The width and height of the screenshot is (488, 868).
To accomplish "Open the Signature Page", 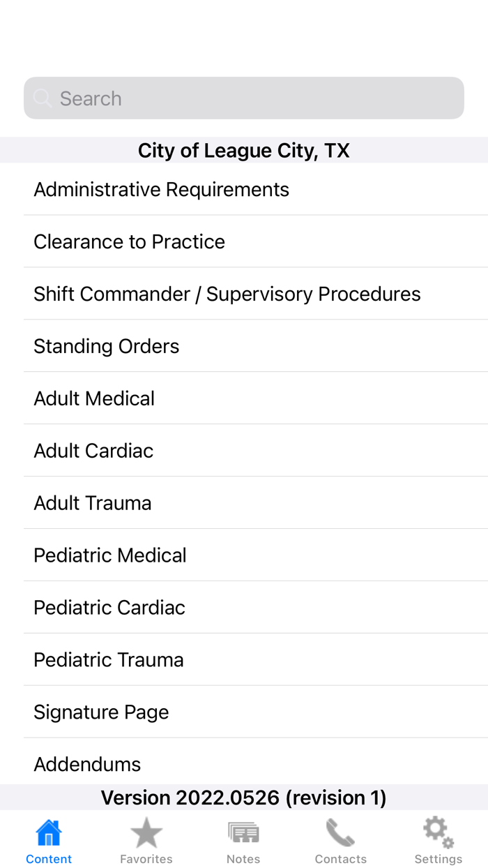I will [101, 712].
